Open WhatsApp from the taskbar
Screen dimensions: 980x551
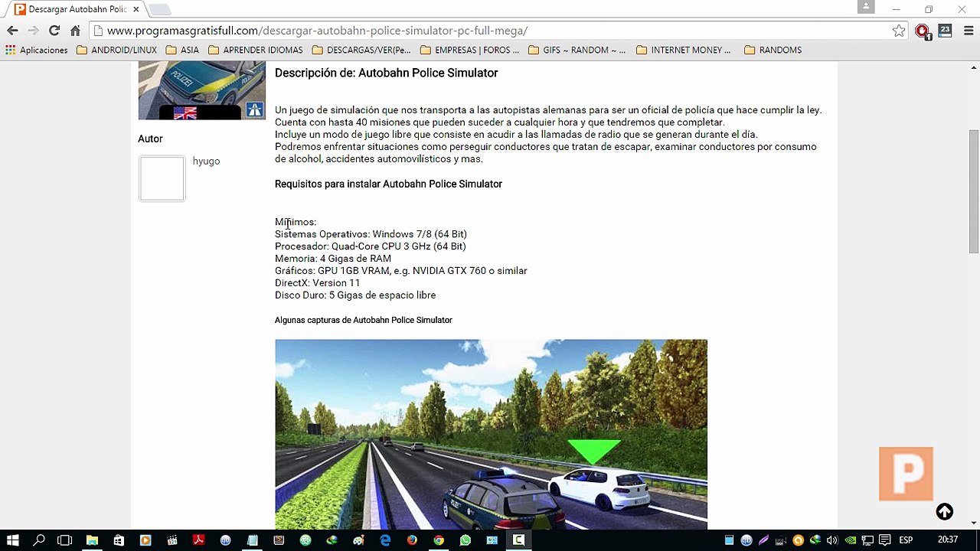pyautogui.click(x=465, y=540)
